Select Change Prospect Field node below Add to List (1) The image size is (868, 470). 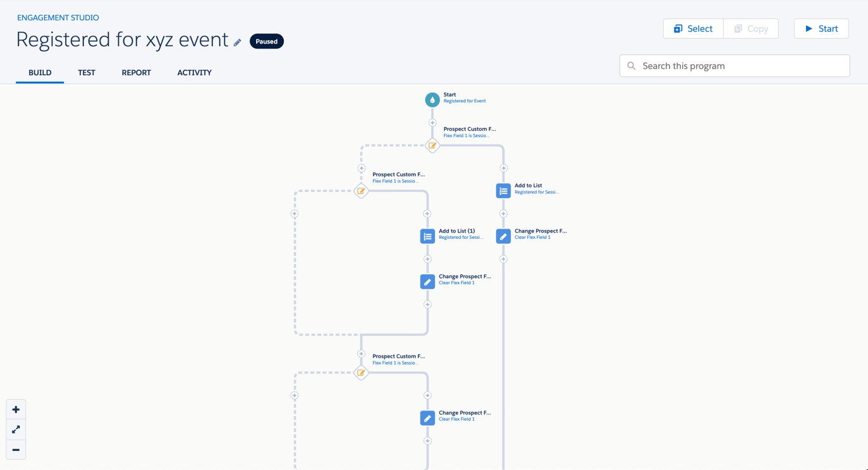coord(427,282)
